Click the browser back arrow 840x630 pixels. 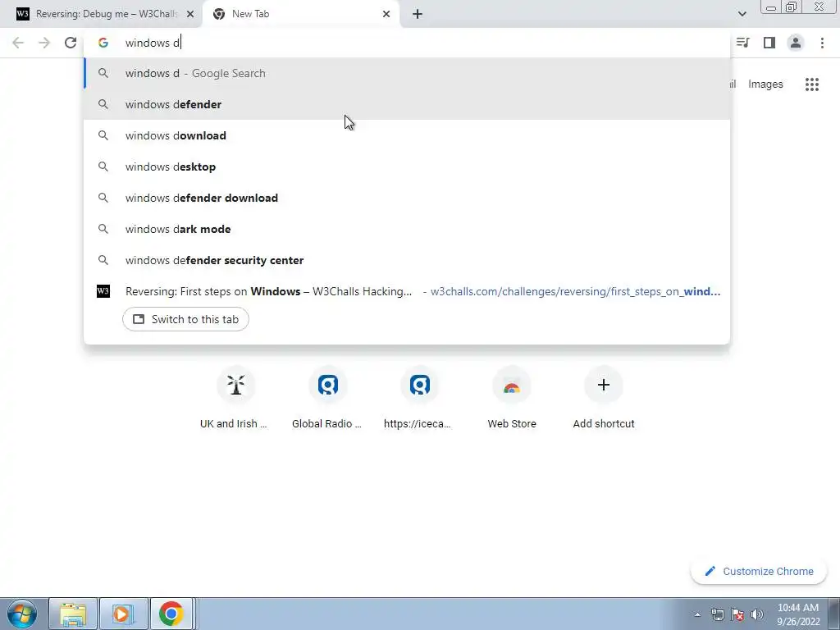(18, 43)
